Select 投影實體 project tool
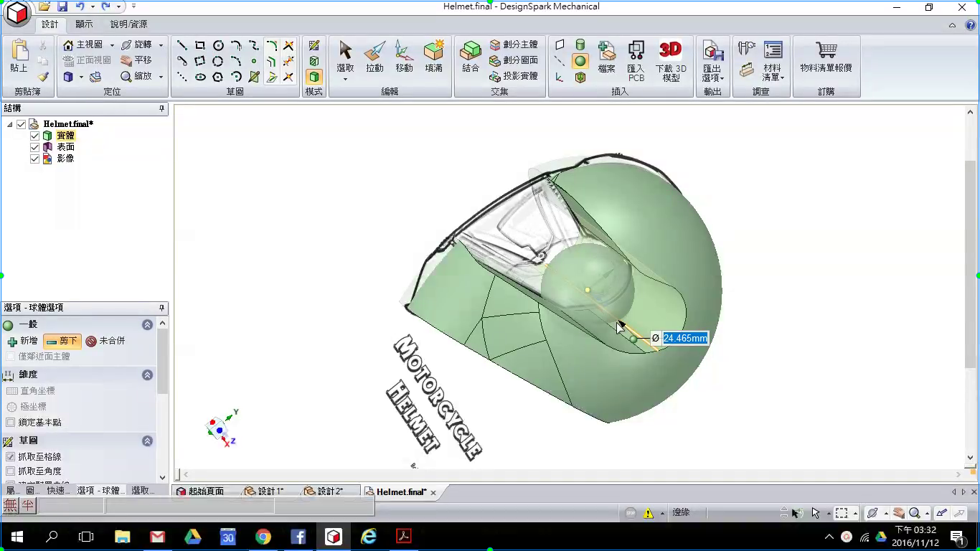 tap(513, 76)
